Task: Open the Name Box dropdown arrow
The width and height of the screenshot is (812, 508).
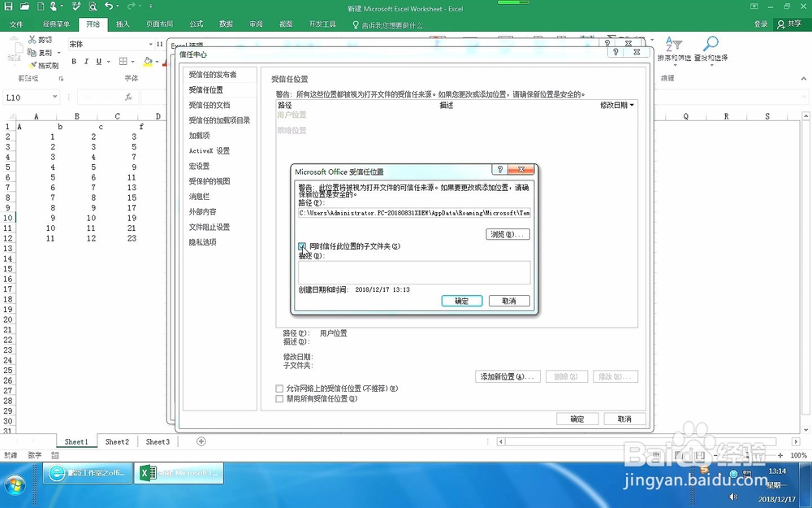Action: coord(54,97)
